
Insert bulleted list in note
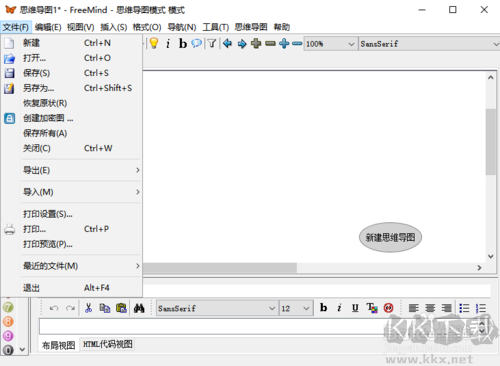click(464, 308)
